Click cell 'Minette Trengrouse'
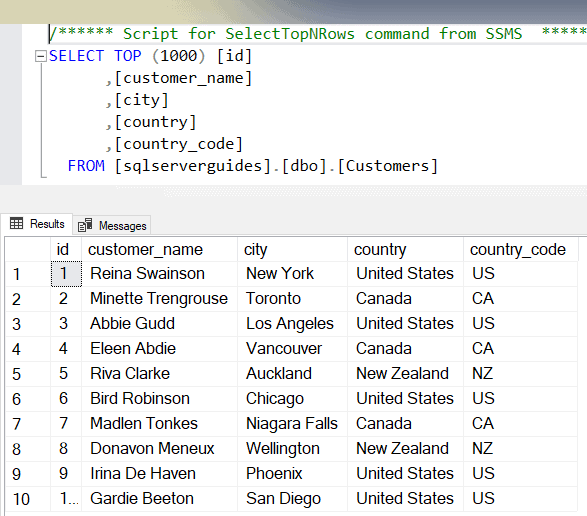 [159, 299]
